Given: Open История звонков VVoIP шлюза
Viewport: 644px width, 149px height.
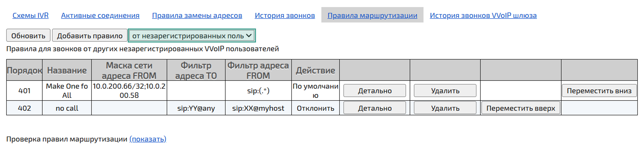Looking at the screenshot, I should [483, 15].
